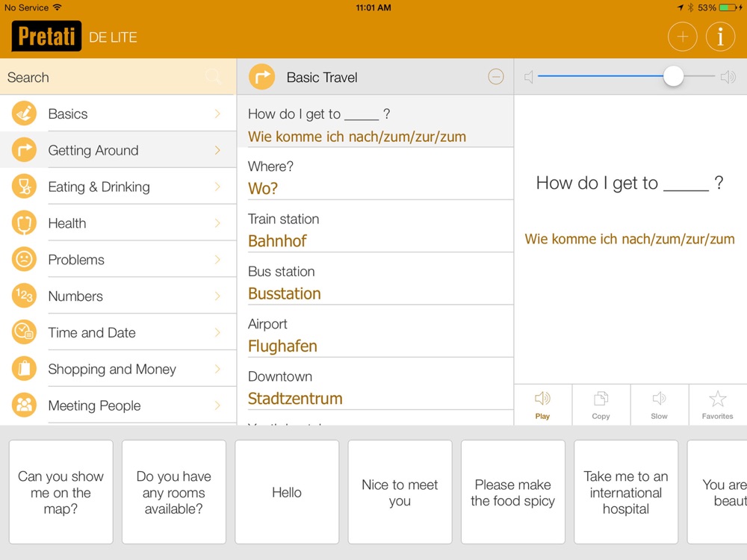This screenshot has height=560, width=747.
Task: Add phrase to Favorites
Action: (x=717, y=405)
